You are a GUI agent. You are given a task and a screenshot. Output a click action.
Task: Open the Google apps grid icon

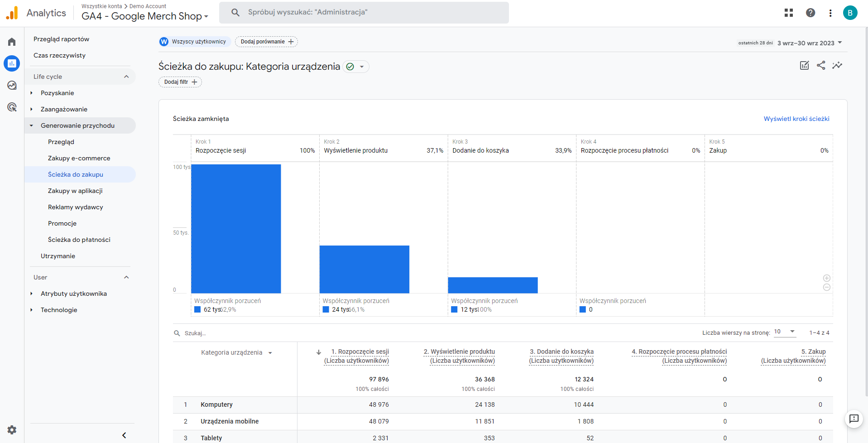tap(788, 13)
